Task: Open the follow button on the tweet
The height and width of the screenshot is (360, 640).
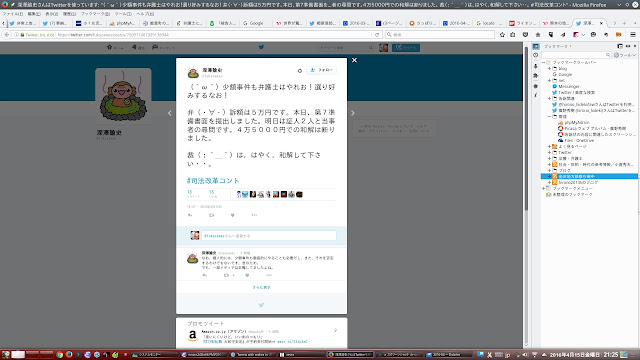Action: [322, 70]
